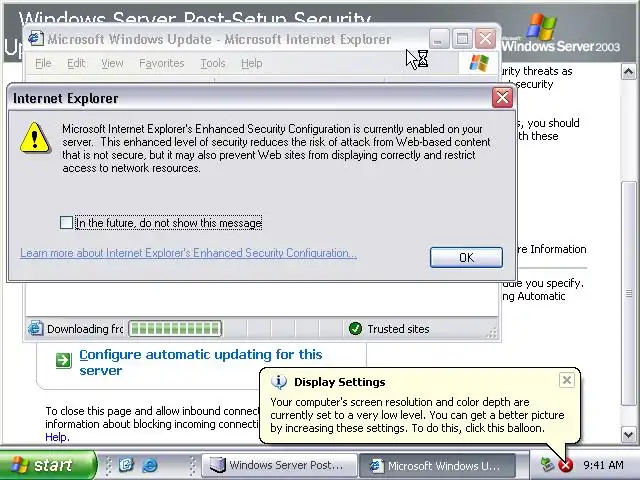Click the IE icon beside 'Downloading' status
Image resolution: width=640 pixels, height=480 pixels.
point(36,329)
